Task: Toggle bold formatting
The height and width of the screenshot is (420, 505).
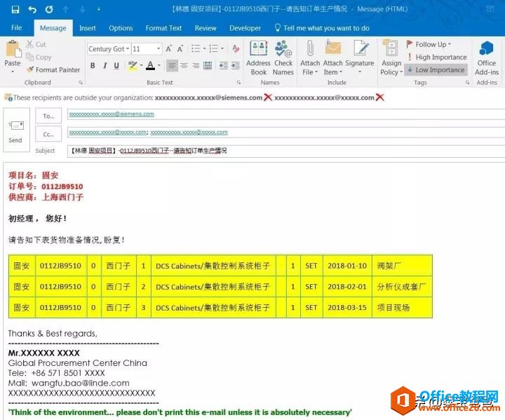Action: click(93, 66)
